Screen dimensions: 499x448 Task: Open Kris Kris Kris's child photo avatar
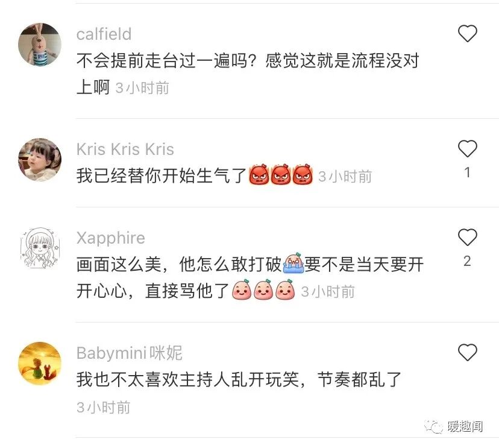pos(40,160)
